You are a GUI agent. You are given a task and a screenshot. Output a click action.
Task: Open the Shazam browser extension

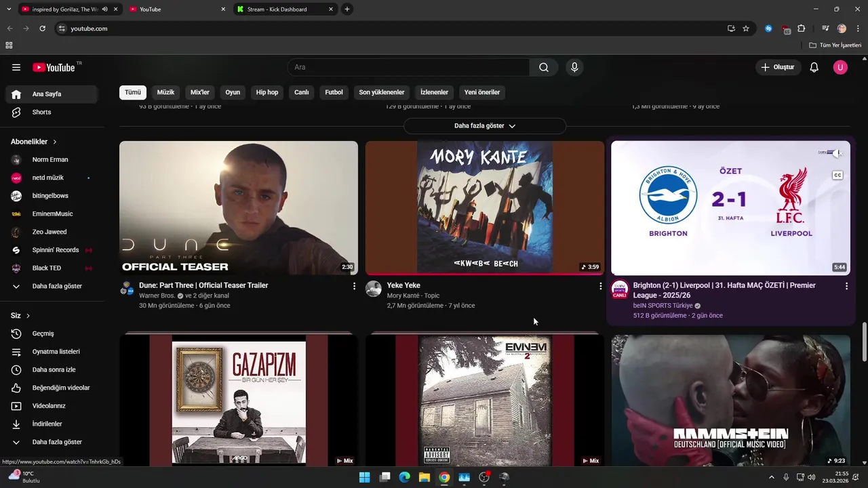click(768, 28)
